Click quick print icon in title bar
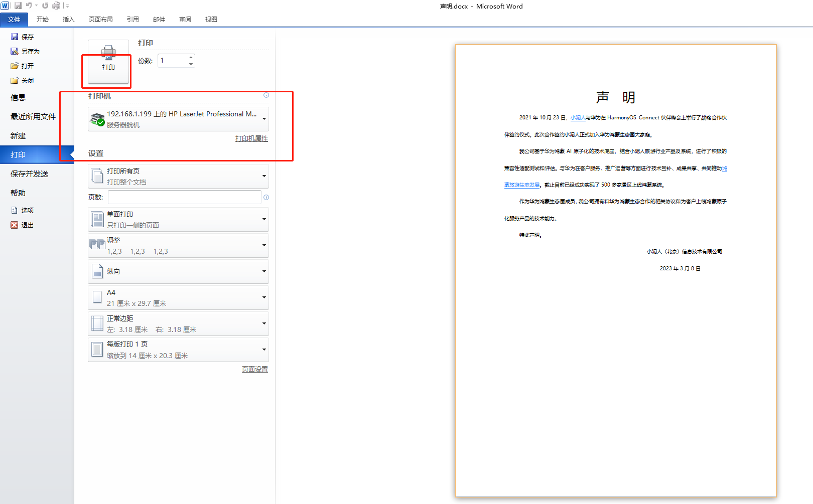The image size is (813, 504). 56,6
